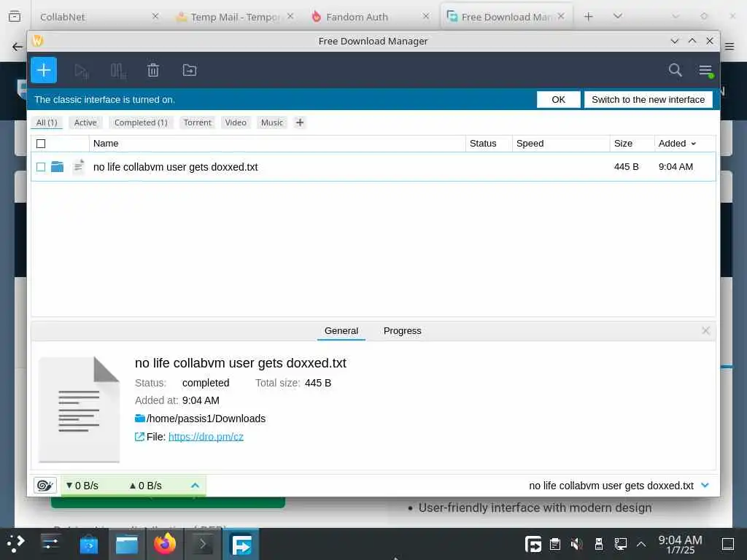Select the Music filter tab

coord(272,122)
